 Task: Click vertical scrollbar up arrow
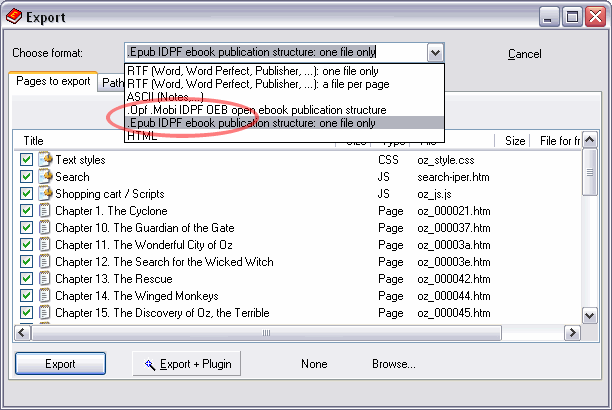pyautogui.click(x=589, y=139)
